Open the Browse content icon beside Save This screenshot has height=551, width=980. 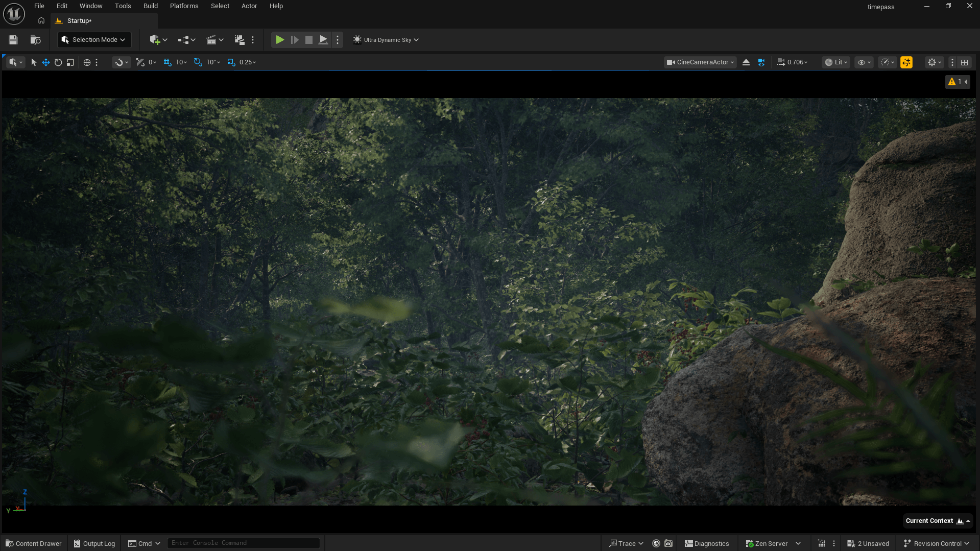35,40
